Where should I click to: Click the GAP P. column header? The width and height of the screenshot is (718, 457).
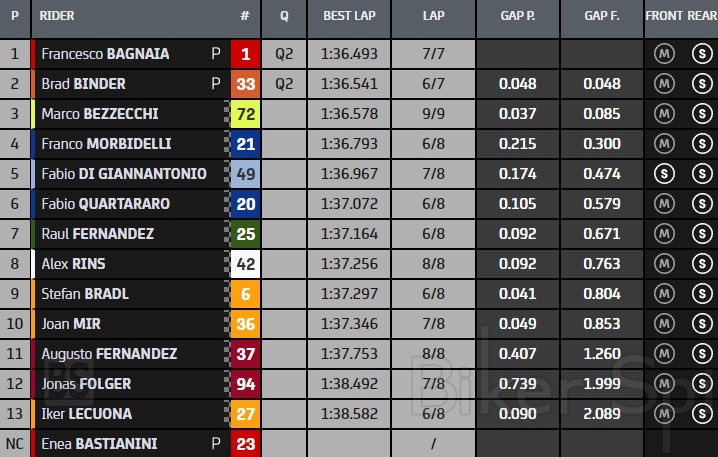pos(518,16)
